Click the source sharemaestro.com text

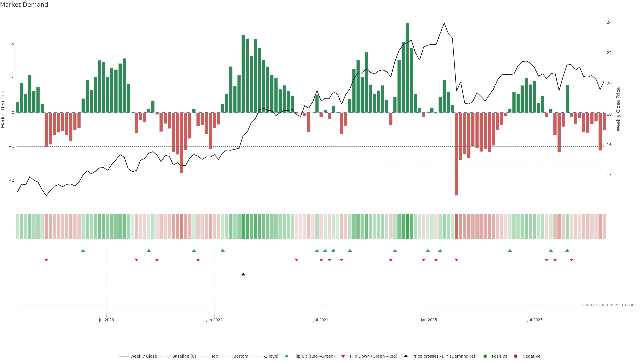[609, 305]
